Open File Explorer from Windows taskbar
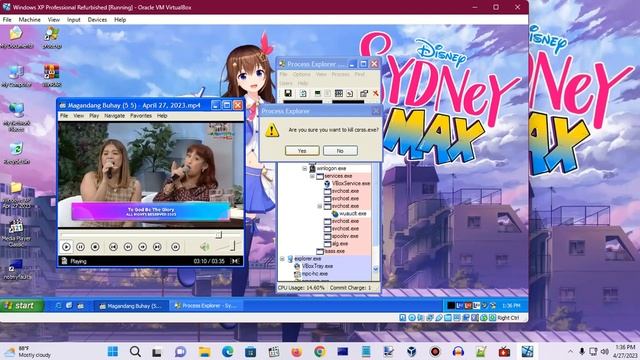 [x=204, y=351]
